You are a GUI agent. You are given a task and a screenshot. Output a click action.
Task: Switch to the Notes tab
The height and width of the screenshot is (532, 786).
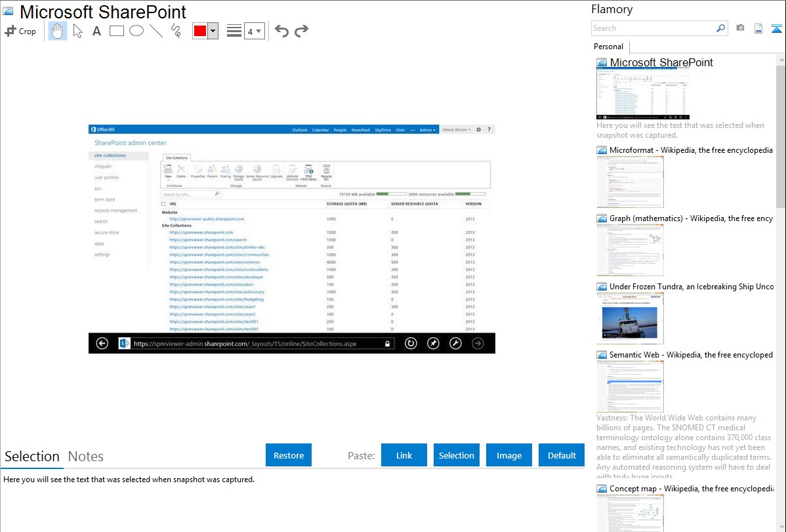[86, 457]
